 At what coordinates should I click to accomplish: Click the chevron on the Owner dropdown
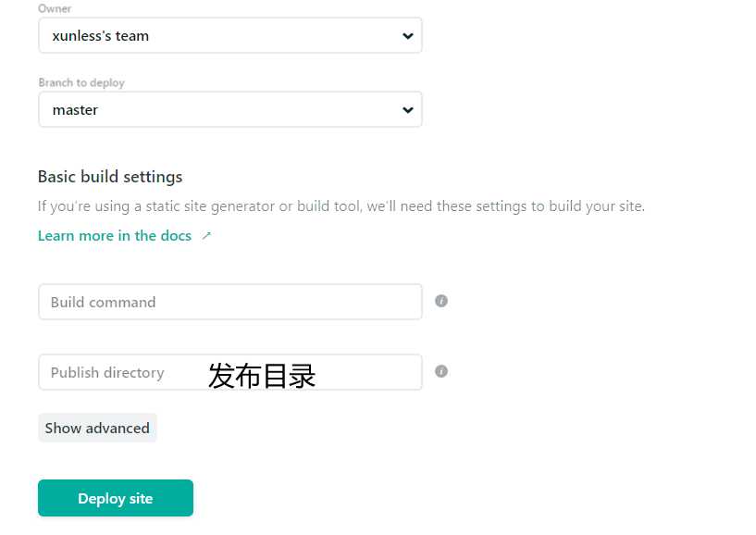coord(407,35)
